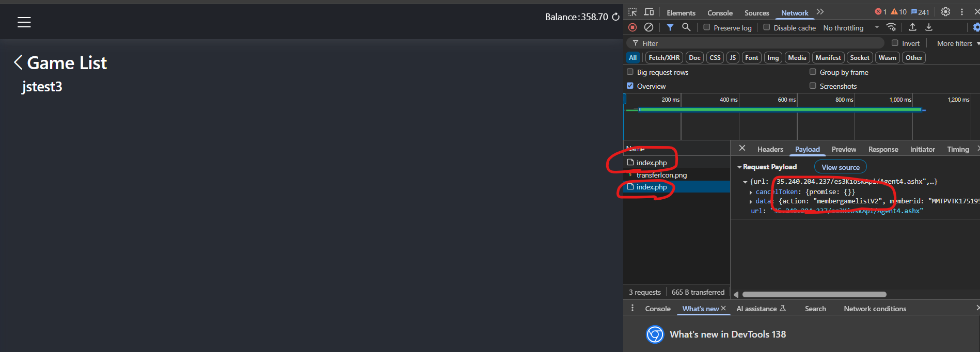Open DevTools settings gear

coord(945,12)
